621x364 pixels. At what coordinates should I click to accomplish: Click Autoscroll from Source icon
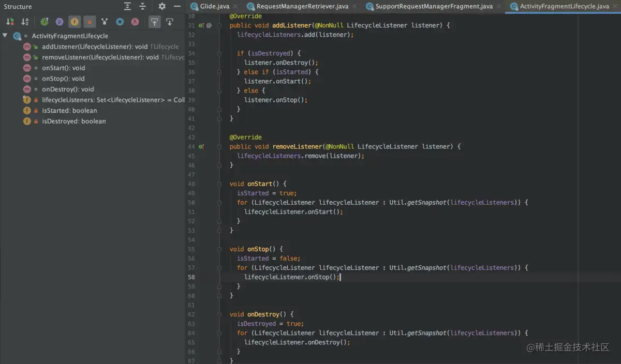pos(169,22)
